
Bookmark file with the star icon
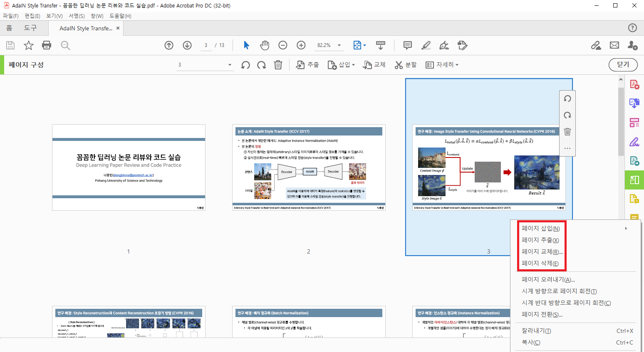coord(29,45)
